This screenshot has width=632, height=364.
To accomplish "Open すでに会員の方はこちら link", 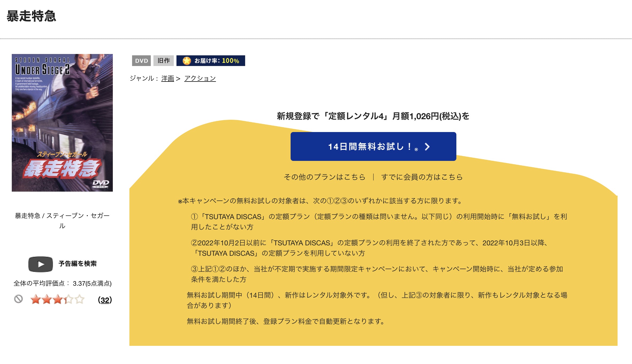I will click(422, 177).
